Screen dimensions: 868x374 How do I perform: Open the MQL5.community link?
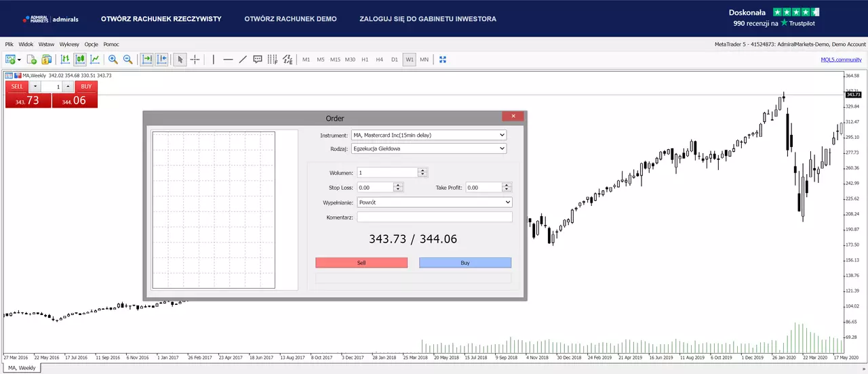pos(841,60)
